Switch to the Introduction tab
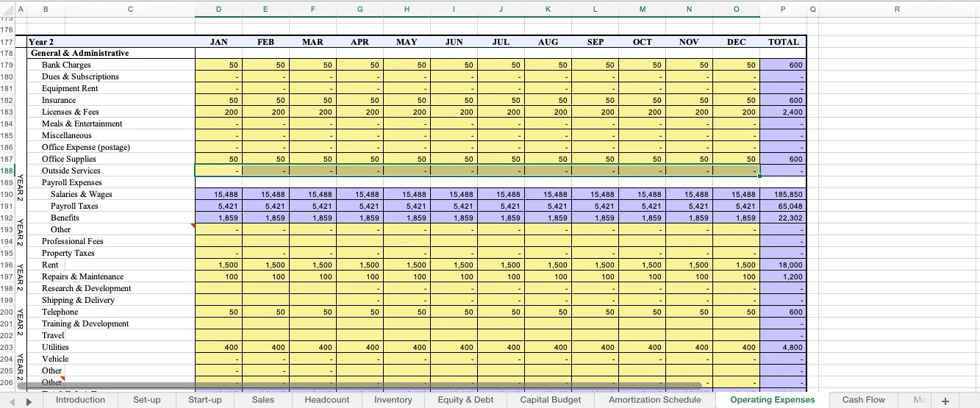This screenshot has height=408, width=980. coord(80,400)
